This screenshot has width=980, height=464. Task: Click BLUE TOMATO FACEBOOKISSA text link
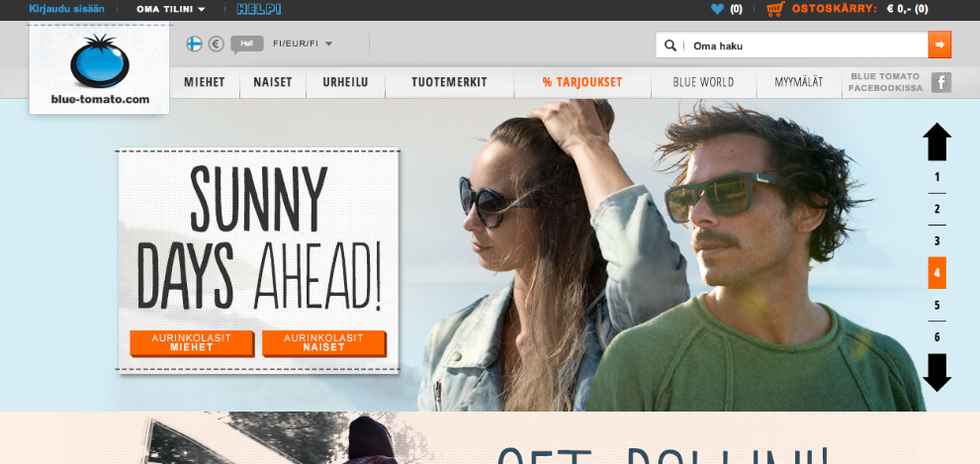pyautogui.click(x=886, y=82)
